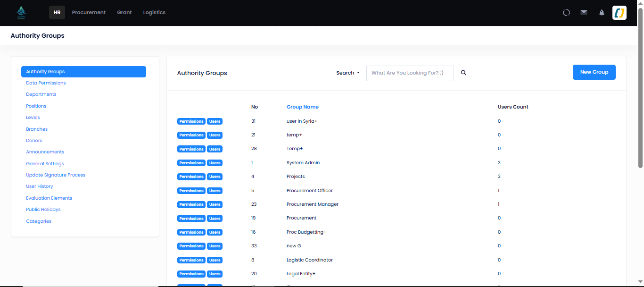Image resolution: width=644 pixels, height=287 pixels.
Task: Open Public Holidays in sidebar
Action: tap(43, 210)
